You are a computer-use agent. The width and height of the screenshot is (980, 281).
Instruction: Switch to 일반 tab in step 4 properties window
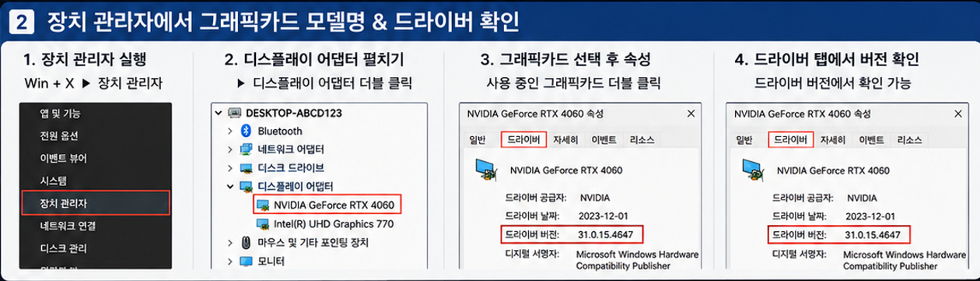point(745,140)
